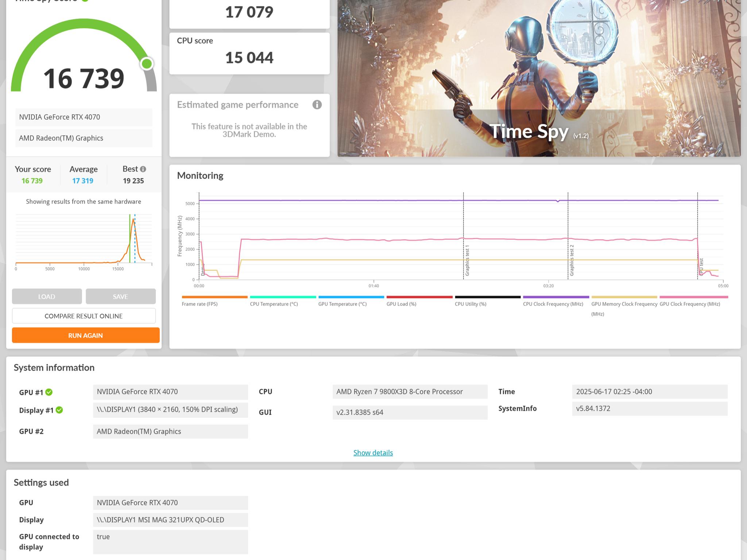This screenshot has height=560, width=747.
Task: Expand Show details in System information
Action: tap(373, 452)
